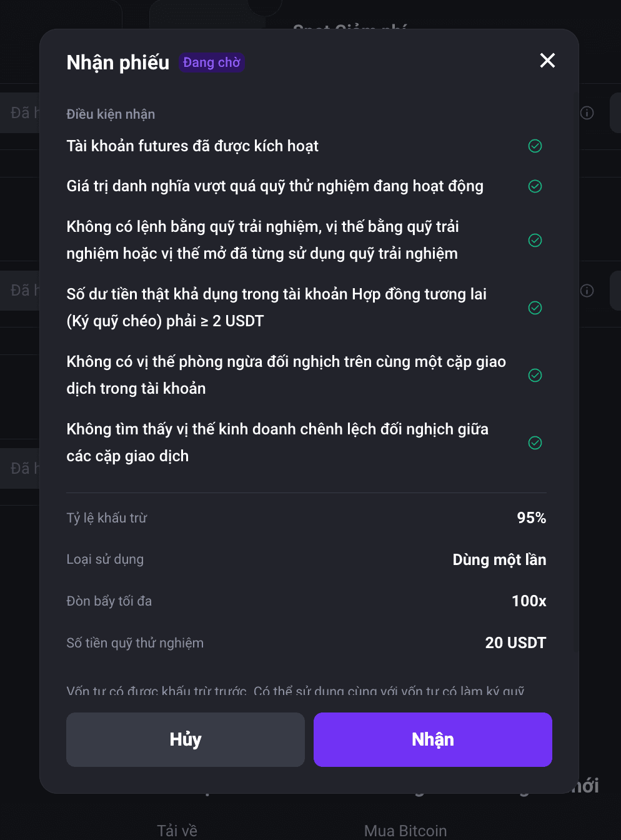Click check icon for no hedge positions condition

535,375
